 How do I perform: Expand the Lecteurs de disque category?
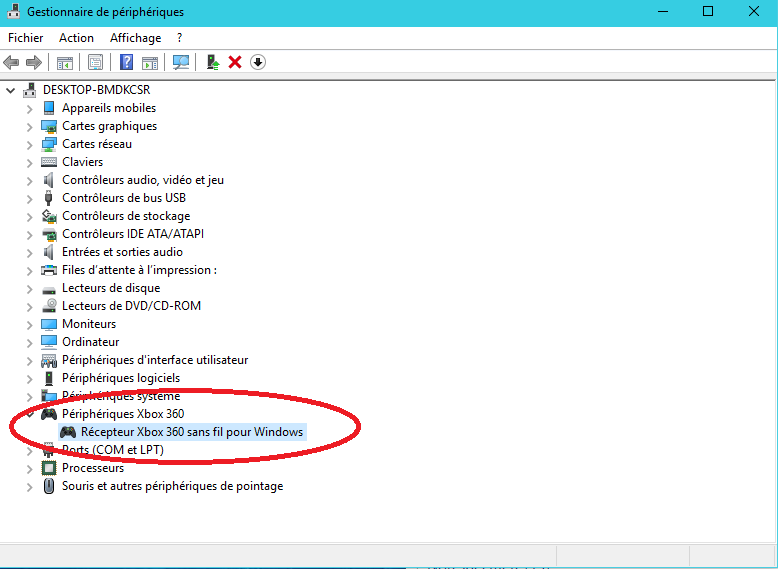click(x=30, y=289)
